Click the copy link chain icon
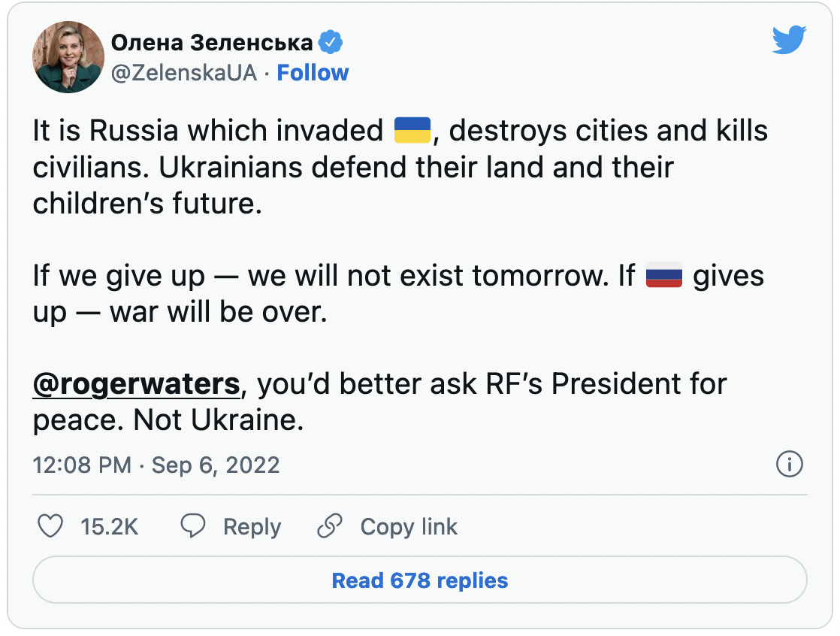840x636 pixels. tap(330, 526)
